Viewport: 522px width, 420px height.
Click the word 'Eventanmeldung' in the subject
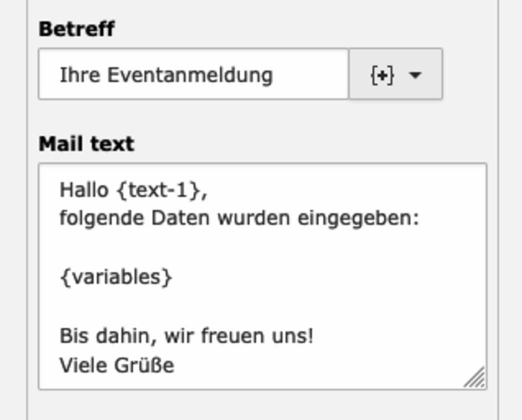tap(190, 75)
